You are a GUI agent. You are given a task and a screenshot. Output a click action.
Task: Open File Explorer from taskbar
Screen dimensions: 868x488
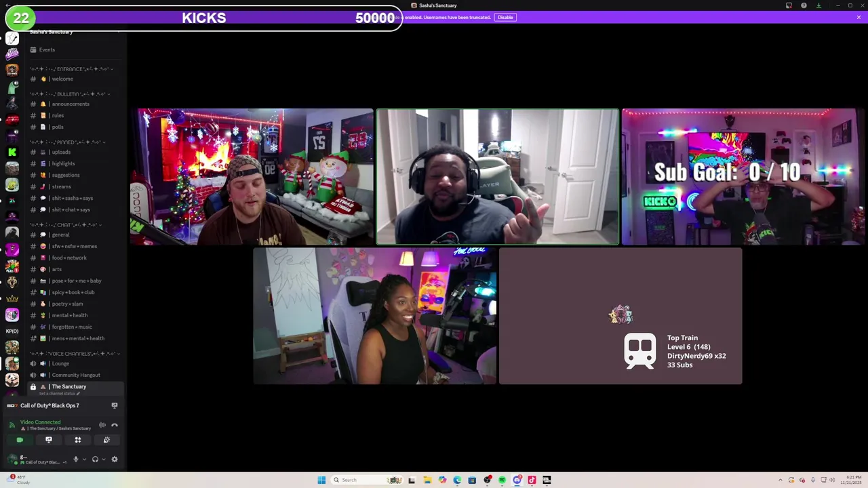[427, 480]
